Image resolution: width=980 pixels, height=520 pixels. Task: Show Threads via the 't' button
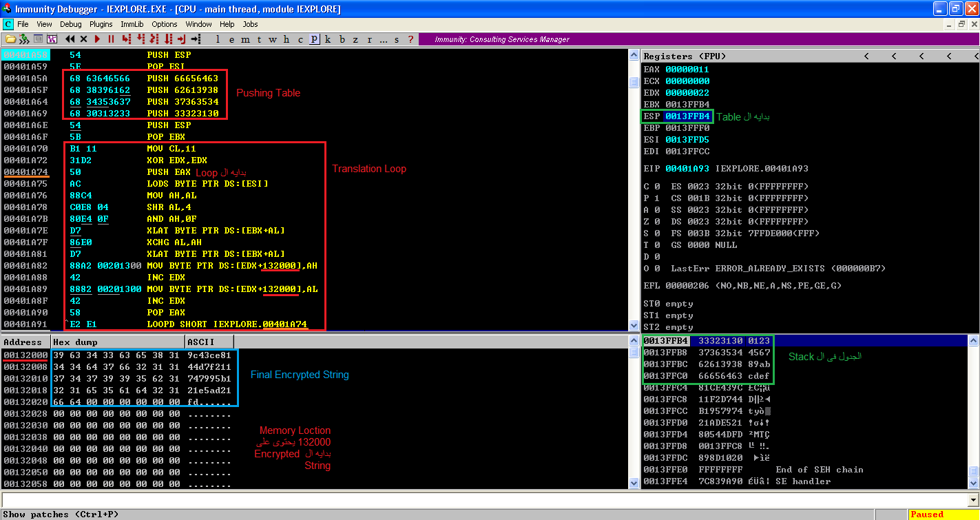tap(259, 39)
